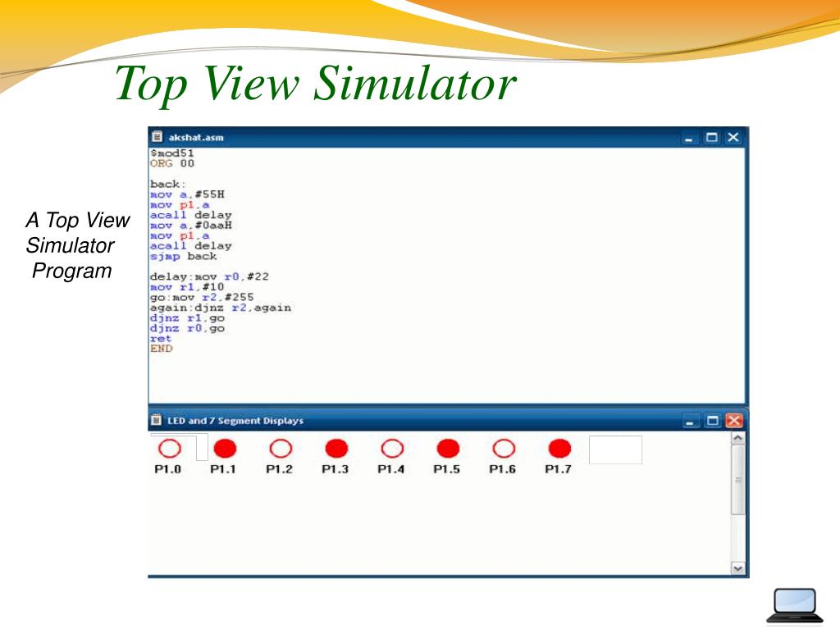Click the unlit P1.2 LED

click(281, 449)
